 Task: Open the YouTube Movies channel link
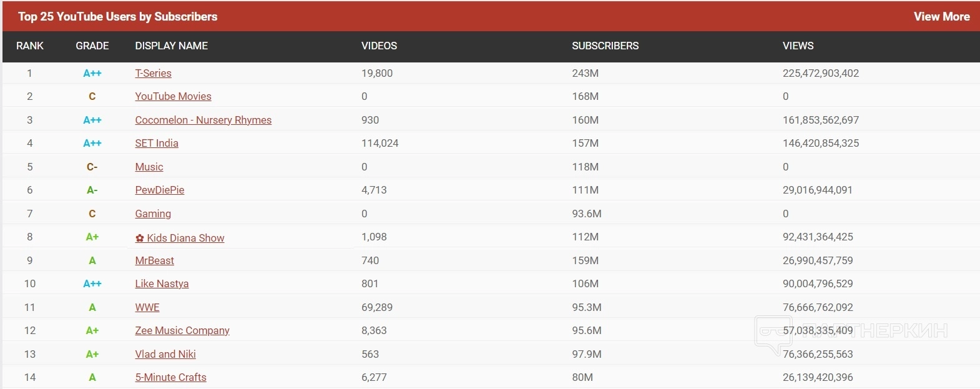173,96
